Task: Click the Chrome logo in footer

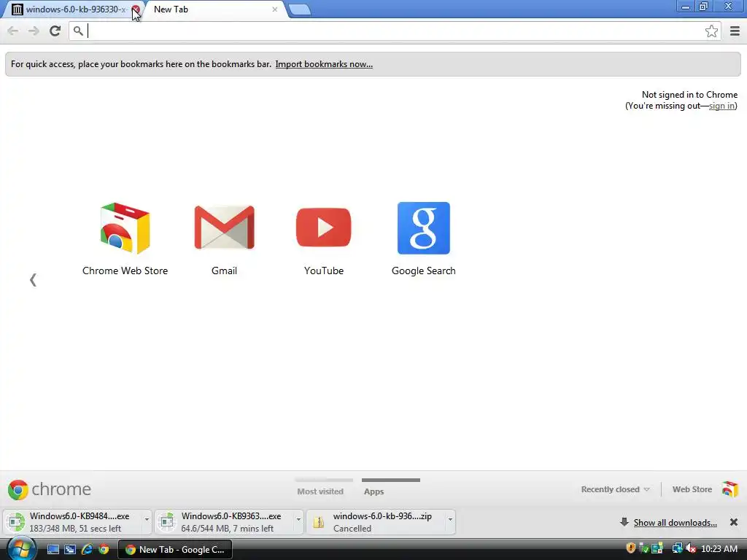Action: [50, 489]
